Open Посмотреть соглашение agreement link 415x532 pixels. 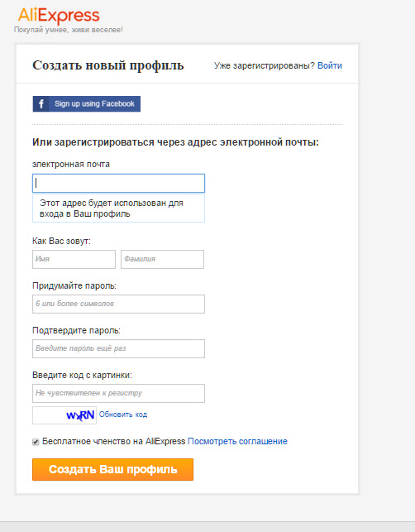(237, 441)
